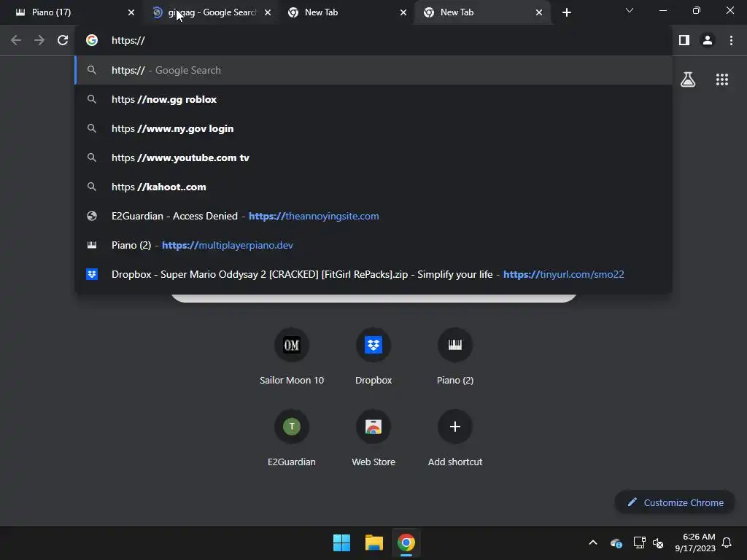Screen dimensions: 747x560
Task: Select the www.ny.gov login suggestion
Action: tap(373, 128)
